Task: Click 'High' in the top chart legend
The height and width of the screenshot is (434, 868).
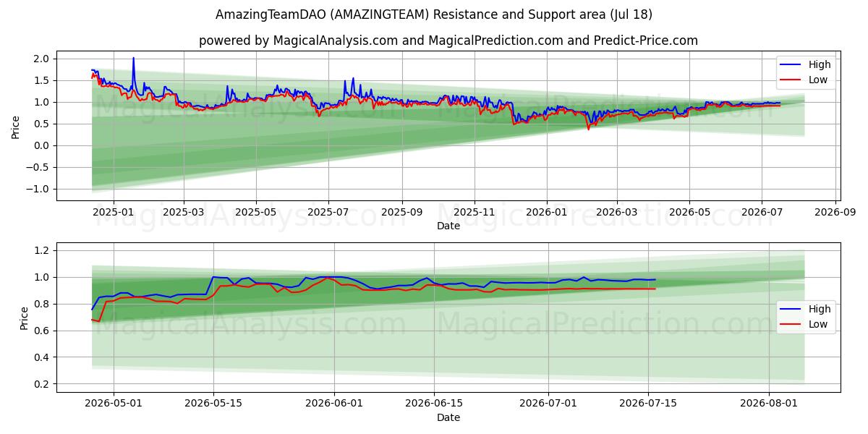Action: pos(820,64)
